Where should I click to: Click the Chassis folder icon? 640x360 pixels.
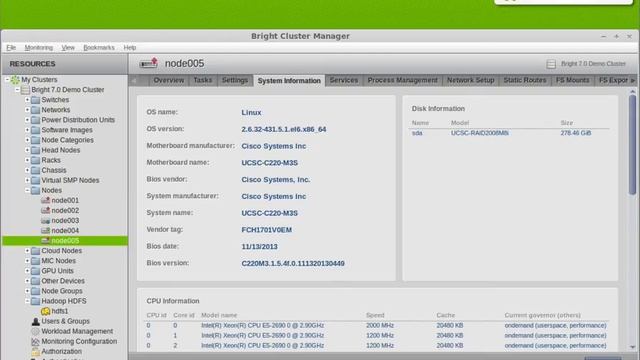click(36, 170)
